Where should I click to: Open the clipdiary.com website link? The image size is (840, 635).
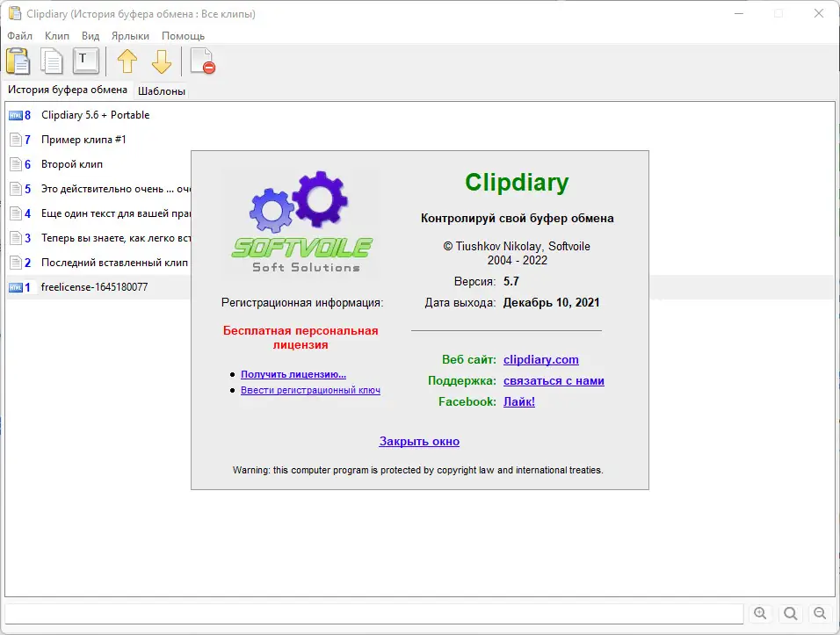pos(541,360)
